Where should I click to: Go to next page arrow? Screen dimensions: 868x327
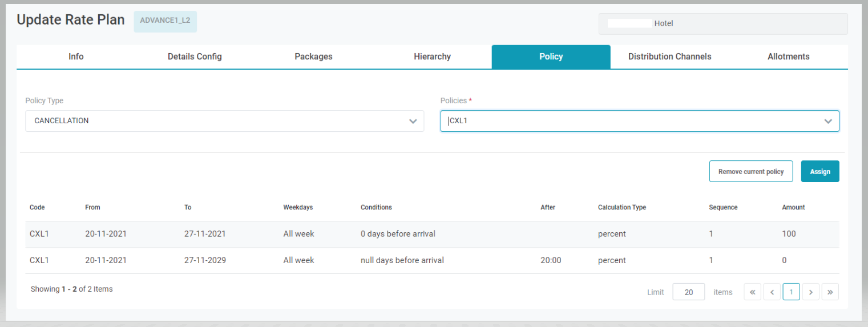[810, 292]
